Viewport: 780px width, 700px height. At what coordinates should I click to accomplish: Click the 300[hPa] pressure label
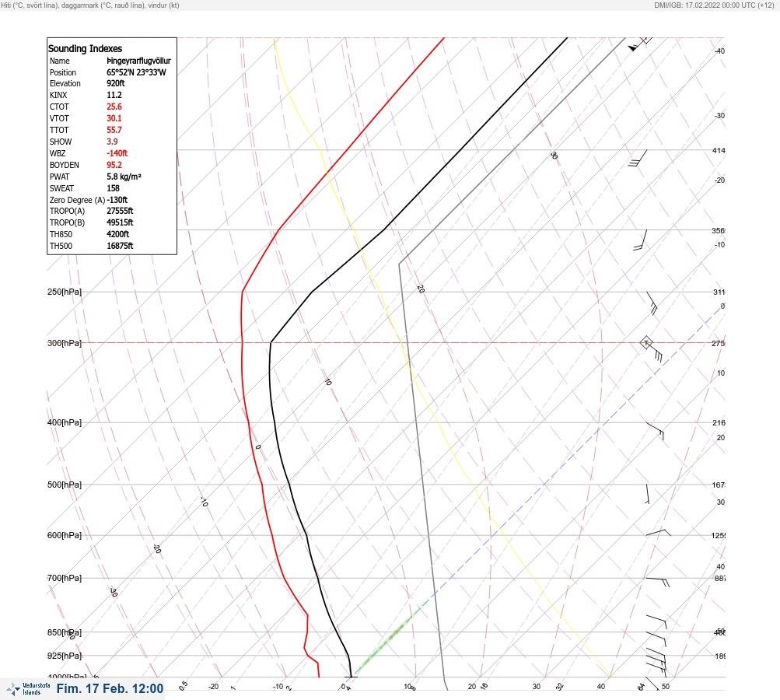(x=65, y=343)
